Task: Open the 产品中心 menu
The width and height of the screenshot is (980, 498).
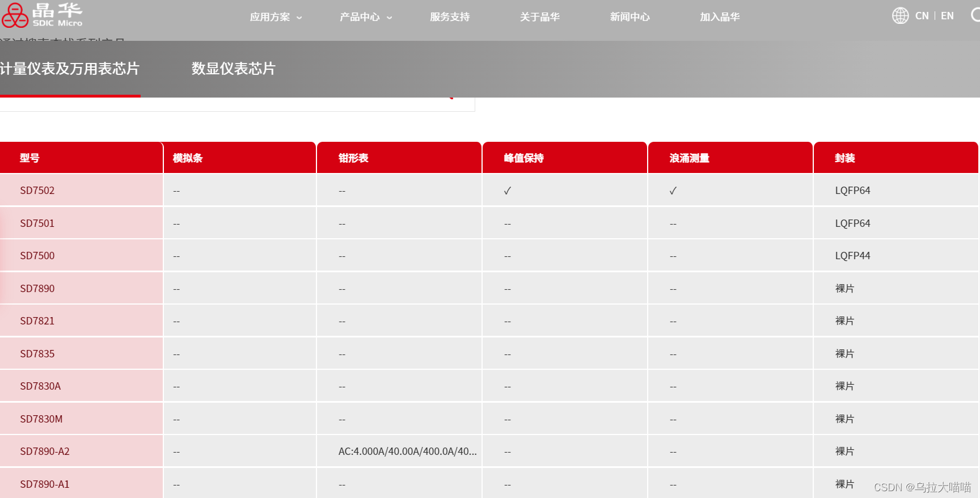Action: click(360, 17)
